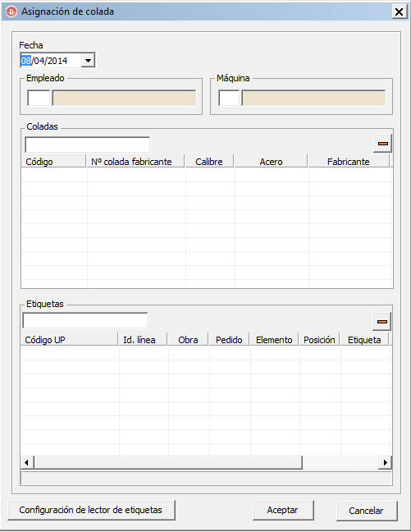Click the Fabricante column header
The height and width of the screenshot is (532, 411).
(x=349, y=162)
